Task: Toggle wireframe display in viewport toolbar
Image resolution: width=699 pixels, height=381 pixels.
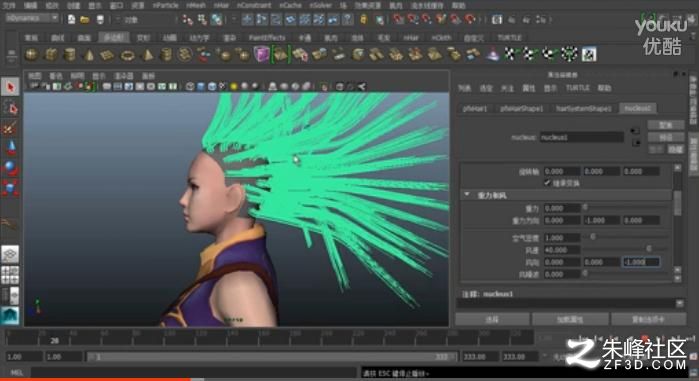Action: tap(190, 86)
